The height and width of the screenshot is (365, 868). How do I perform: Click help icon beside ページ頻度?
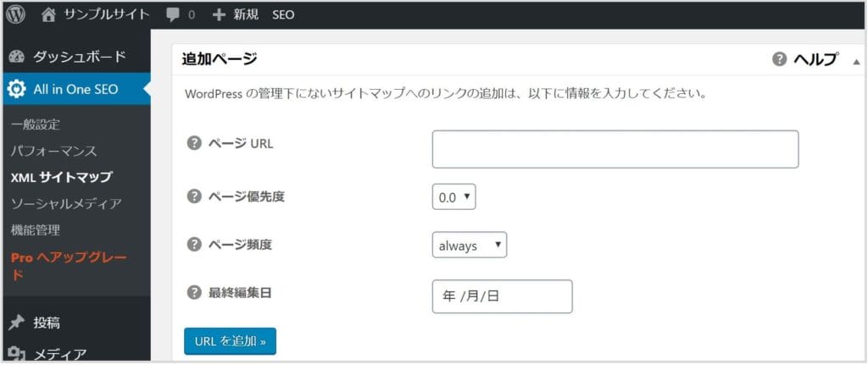[194, 245]
